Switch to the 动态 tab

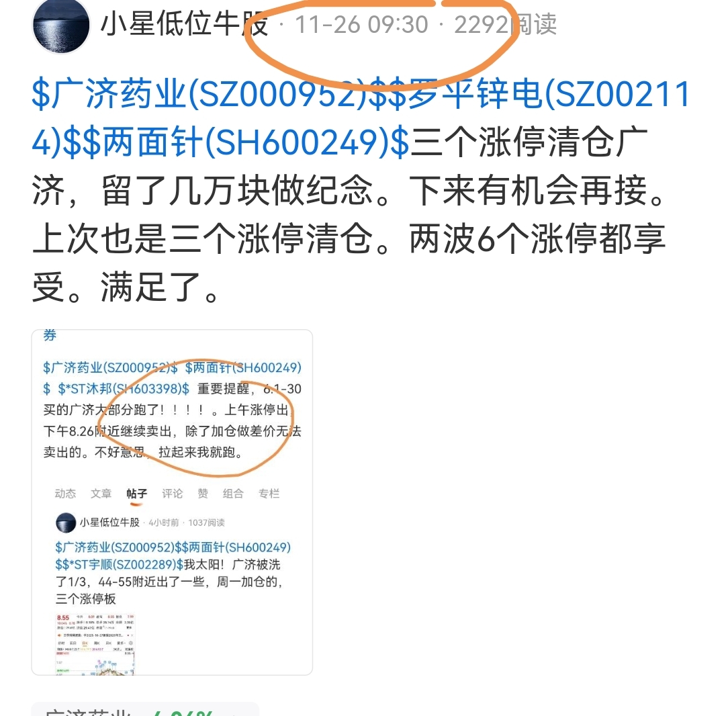[x=65, y=494]
